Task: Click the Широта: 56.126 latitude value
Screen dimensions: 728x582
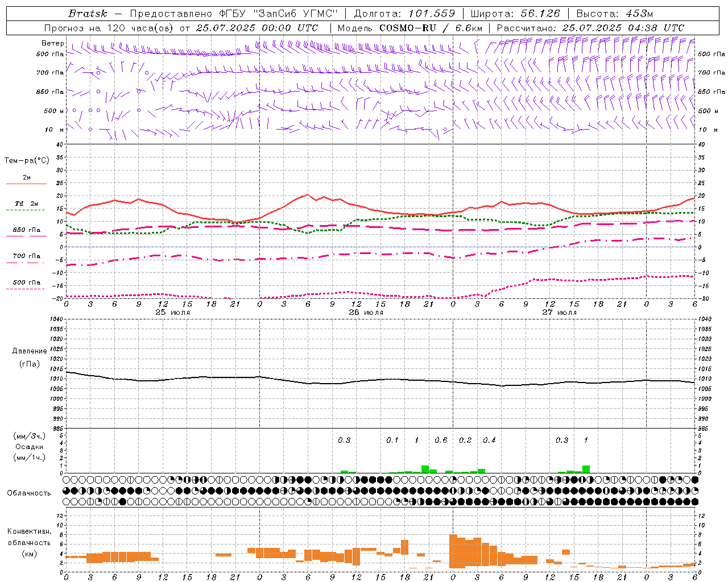Action: tap(515, 14)
